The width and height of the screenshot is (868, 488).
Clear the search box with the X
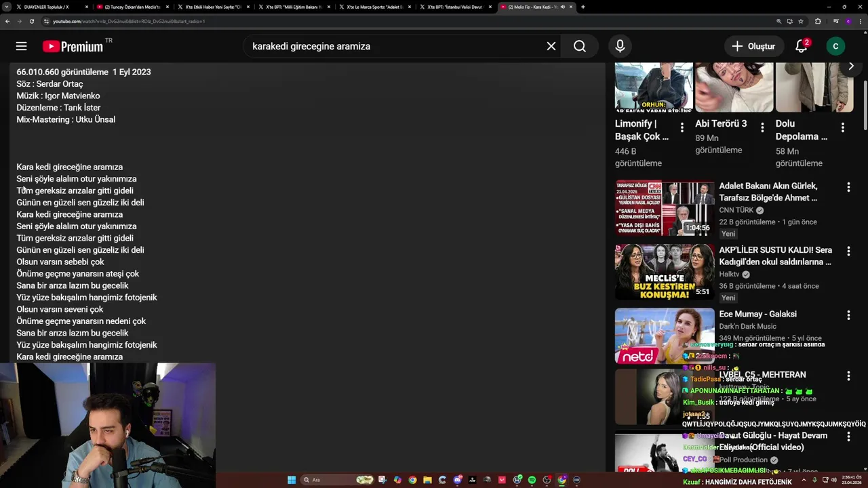coord(551,46)
